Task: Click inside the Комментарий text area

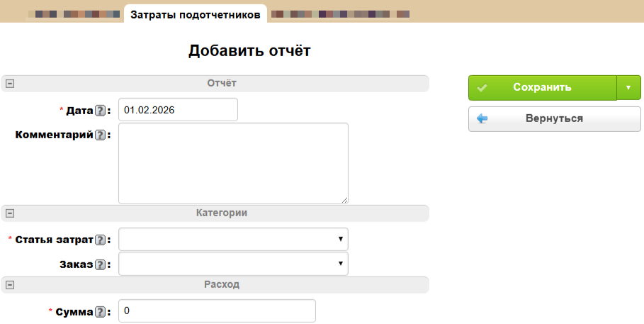Action: click(x=233, y=163)
